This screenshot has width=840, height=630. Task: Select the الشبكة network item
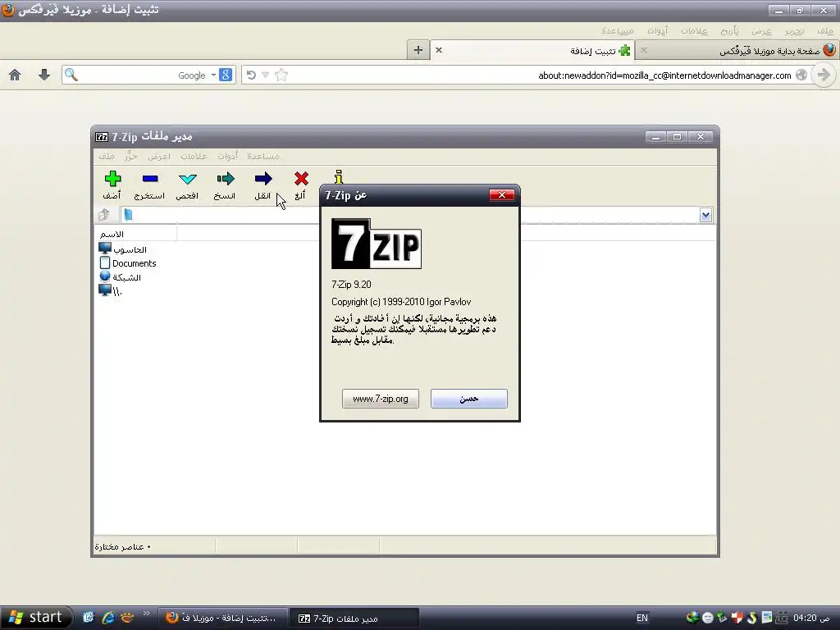(x=120, y=277)
